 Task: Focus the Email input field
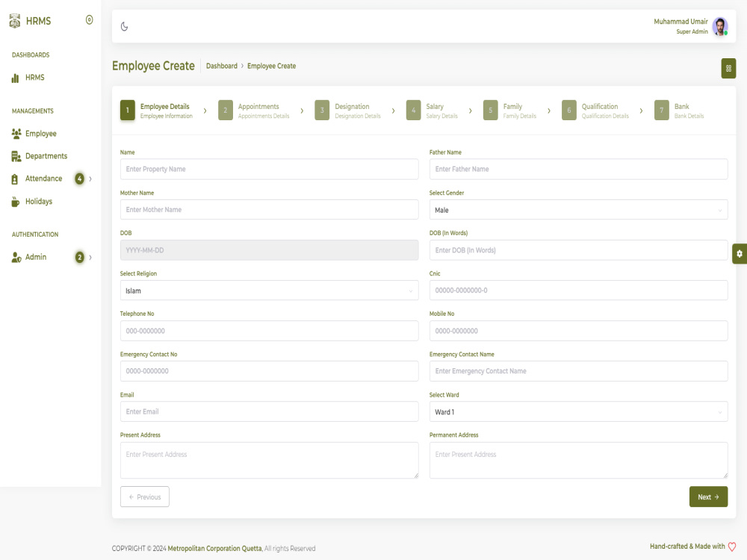click(269, 411)
